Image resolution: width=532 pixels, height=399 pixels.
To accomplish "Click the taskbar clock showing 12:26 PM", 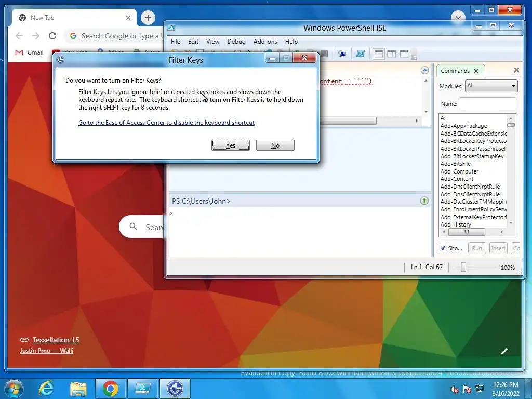I will 505,389.
